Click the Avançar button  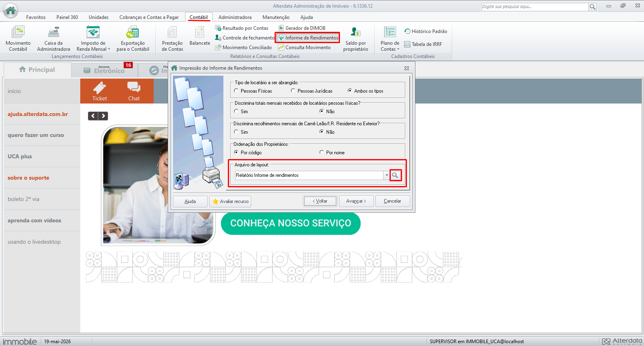coord(356,201)
